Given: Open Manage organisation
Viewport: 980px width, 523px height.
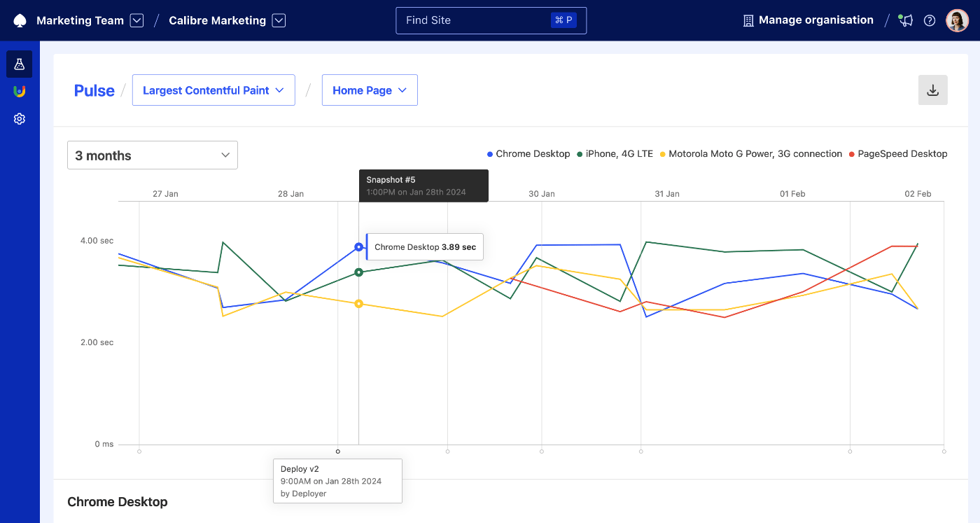Looking at the screenshot, I should click(808, 20).
